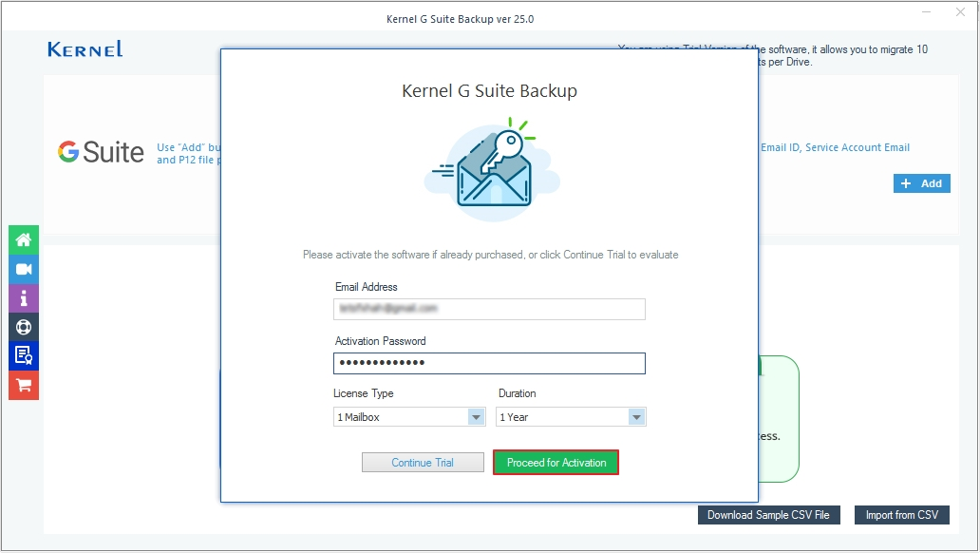Click Import from CSV
Image resolution: width=980 pixels, height=553 pixels.
[x=901, y=514]
